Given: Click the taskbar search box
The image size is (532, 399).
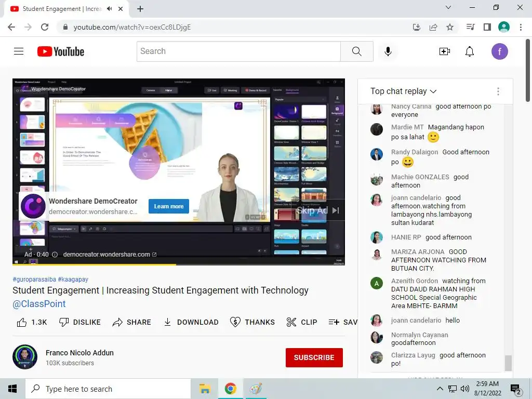Looking at the screenshot, I should 108,389.
